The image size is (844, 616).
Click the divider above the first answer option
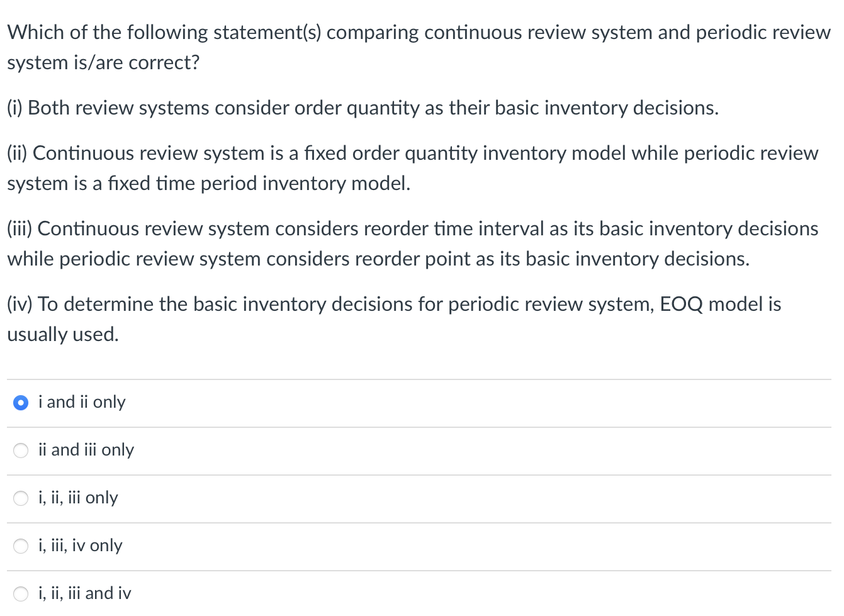point(419,379)
